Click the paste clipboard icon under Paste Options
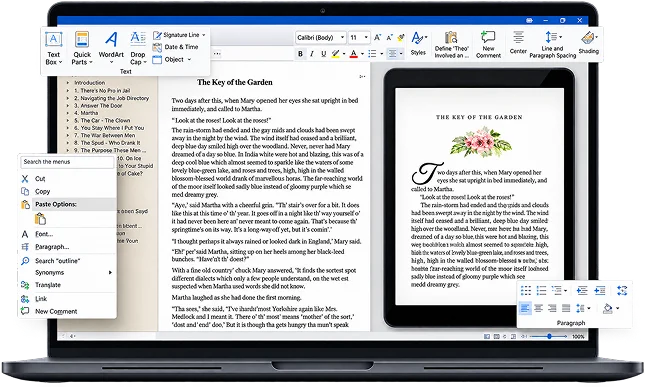This screenshot has width=645, height=387. click(x=40, y=219)
